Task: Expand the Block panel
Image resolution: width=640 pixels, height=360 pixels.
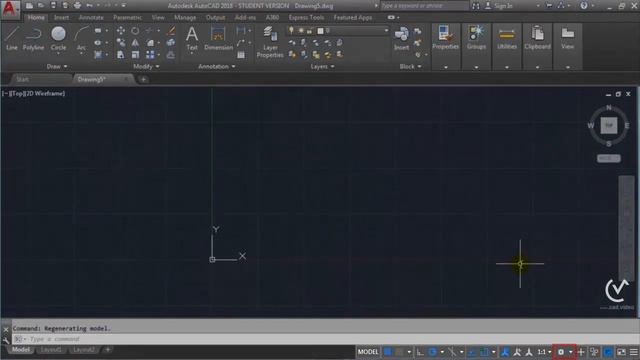Action: click(410, 67)
